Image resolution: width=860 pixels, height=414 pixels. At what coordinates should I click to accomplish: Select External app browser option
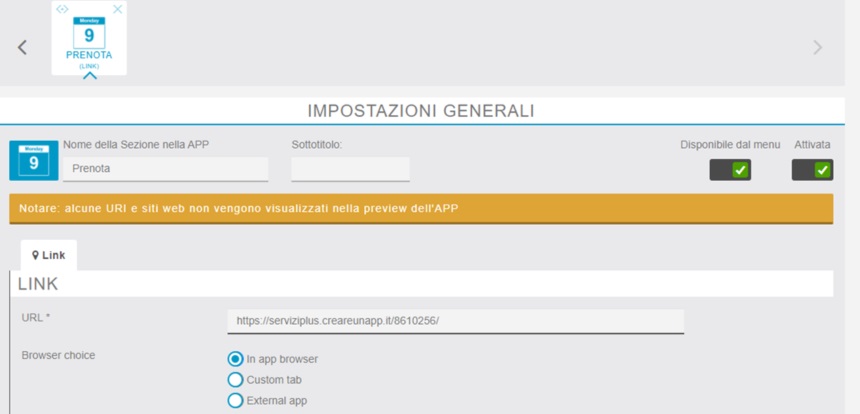236,401
